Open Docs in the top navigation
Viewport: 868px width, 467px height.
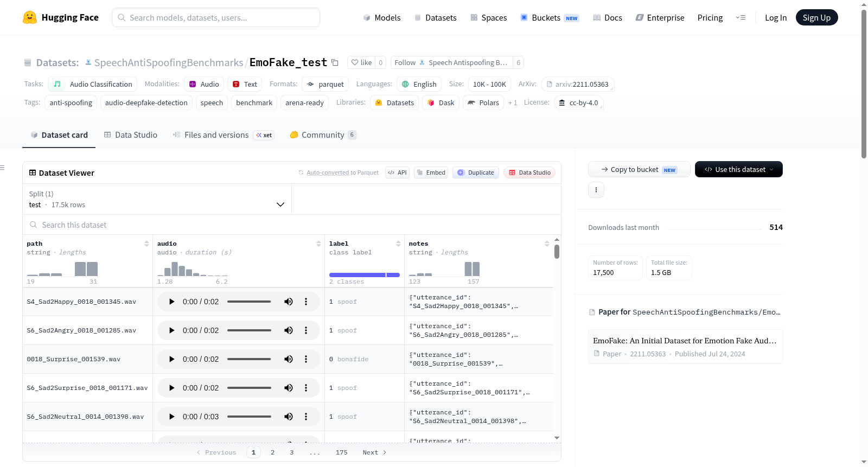coord(608,17)
